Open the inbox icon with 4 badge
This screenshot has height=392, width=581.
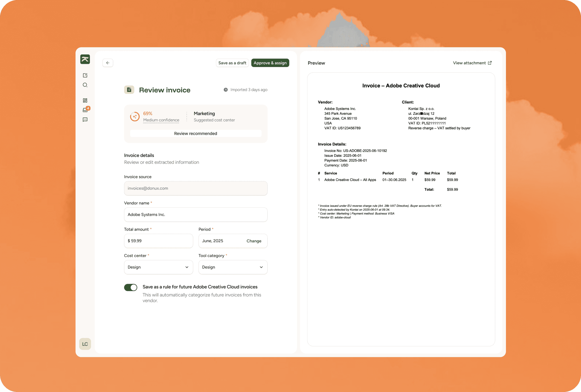[x=85, y=110]
